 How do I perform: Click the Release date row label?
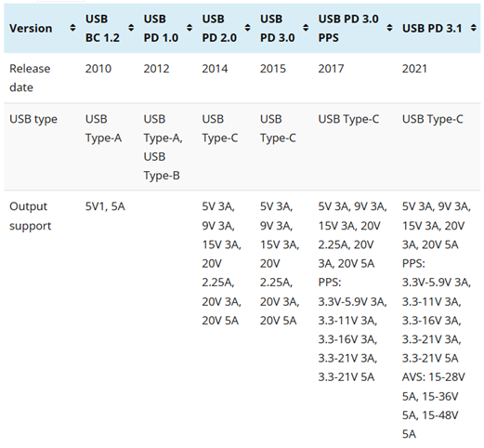click(30, 78)
